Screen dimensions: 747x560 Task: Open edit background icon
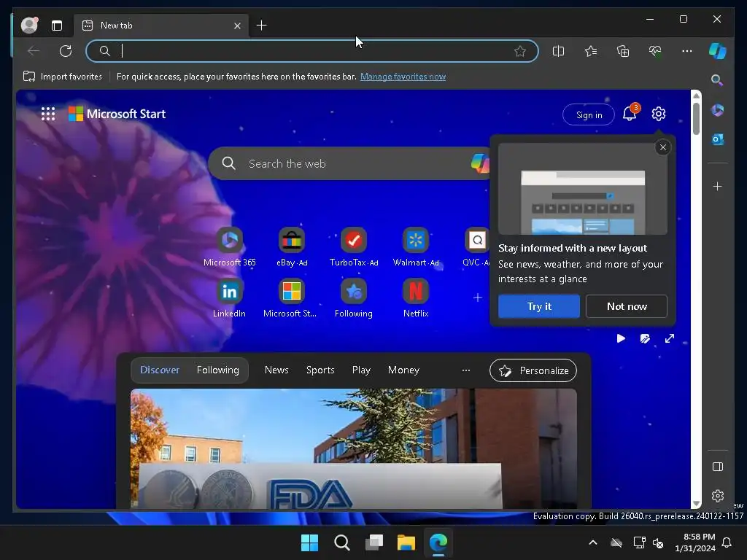(x=645, y=338)
